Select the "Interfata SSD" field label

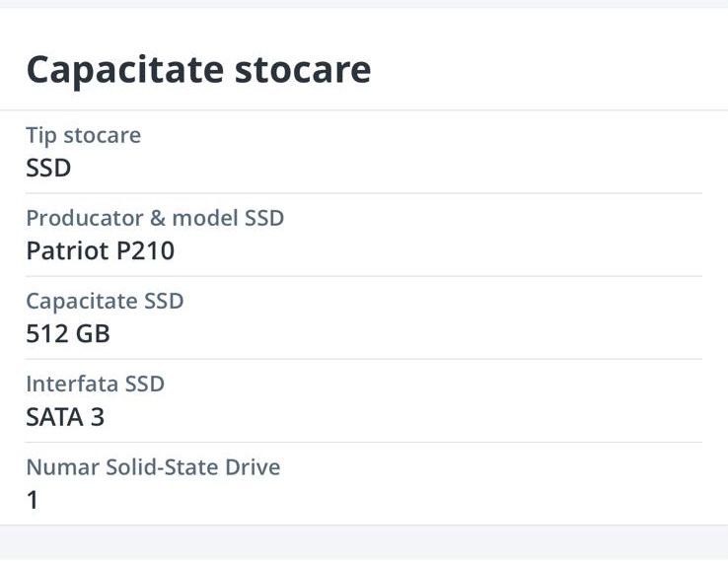95,384
